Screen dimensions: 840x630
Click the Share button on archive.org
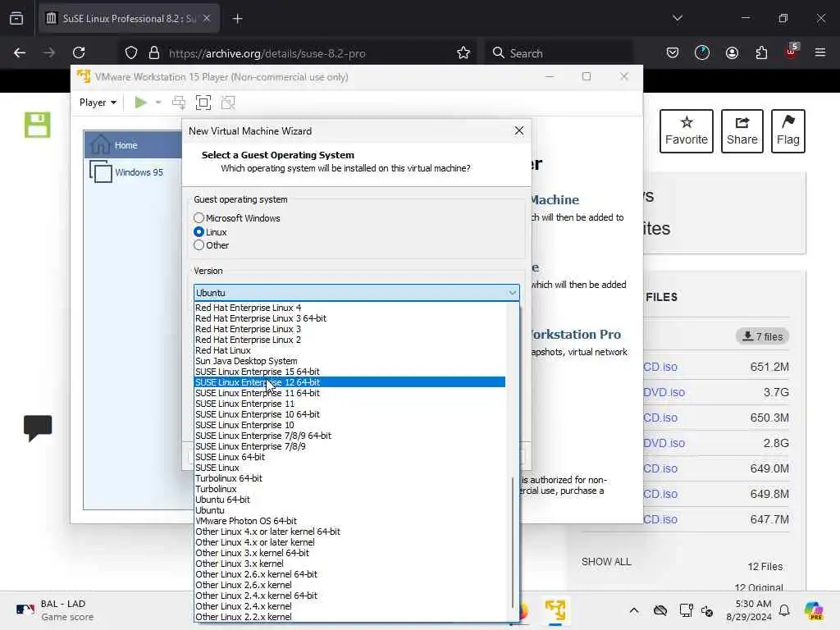(742, 131)
